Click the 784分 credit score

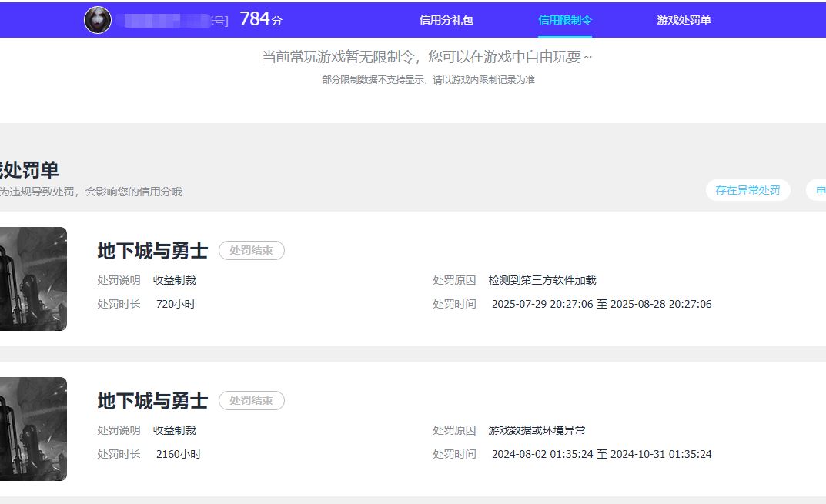click(260, 20)
